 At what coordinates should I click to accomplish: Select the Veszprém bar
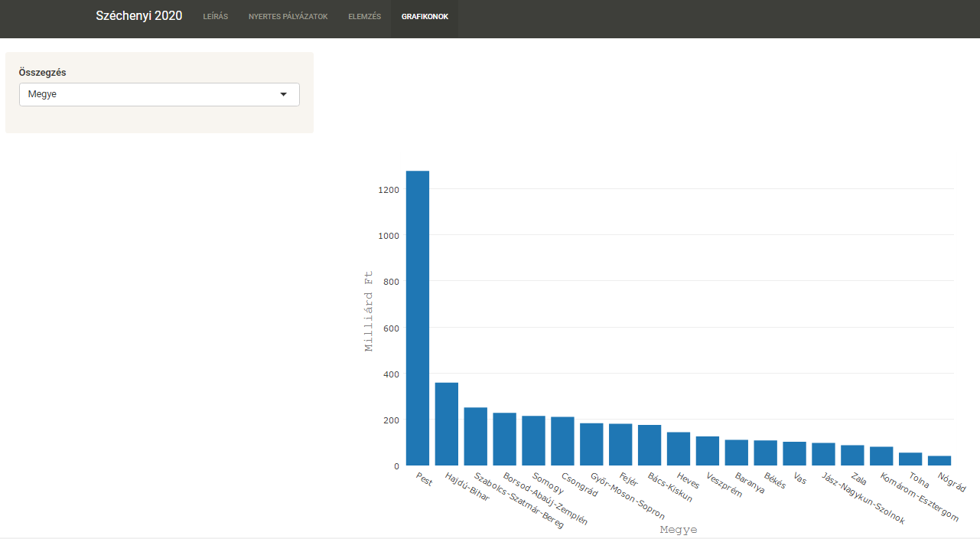(708, 451)
